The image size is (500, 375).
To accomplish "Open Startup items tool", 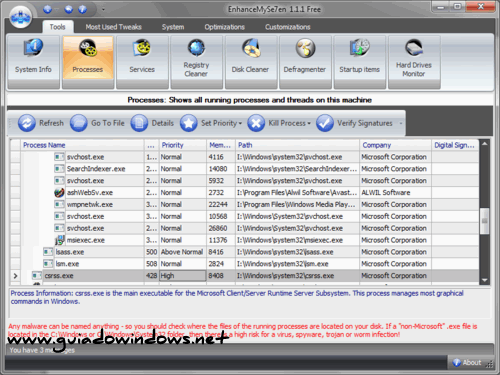I will (x=359, y=62).
